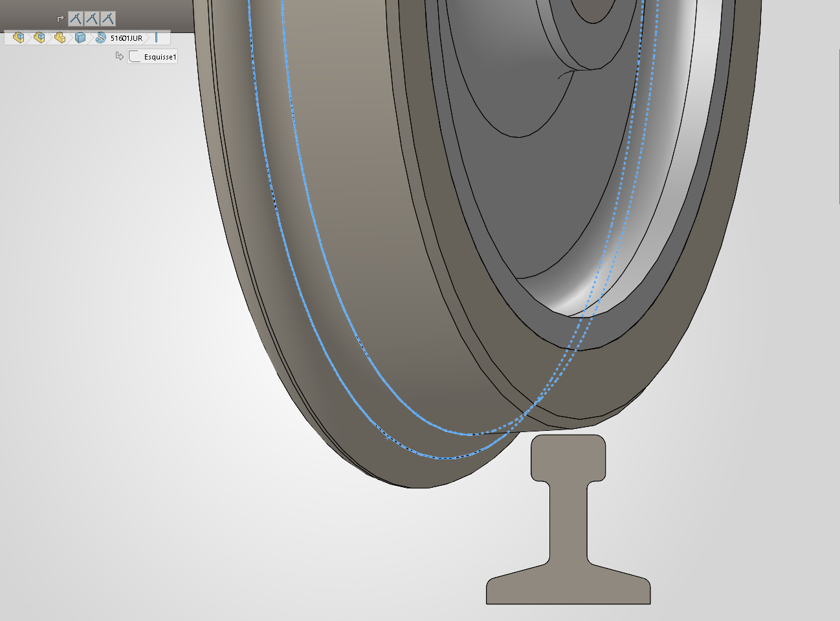The height and width of the screenshot is (621, 840).
Task: Click the third mate icon above breadcrumb
Action: [x=108, y=19]
